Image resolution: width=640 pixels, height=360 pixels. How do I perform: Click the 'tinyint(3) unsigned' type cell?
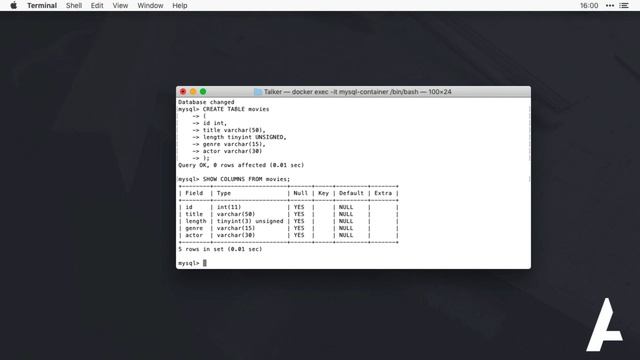pos(250,221)
